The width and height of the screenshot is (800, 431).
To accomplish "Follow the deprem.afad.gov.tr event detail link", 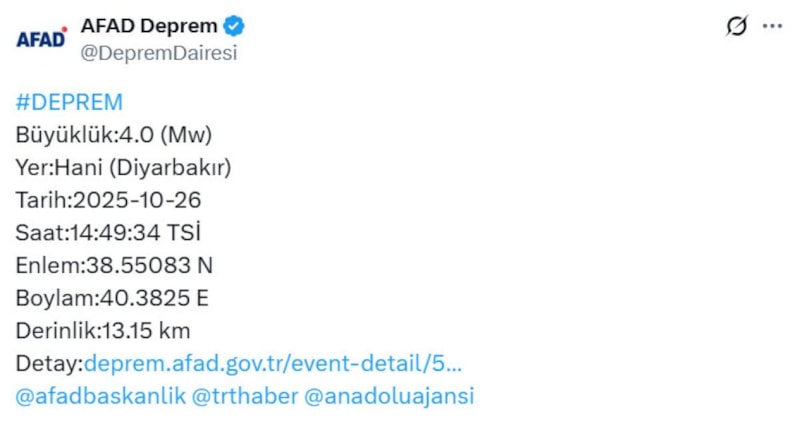I will (273, 363).
